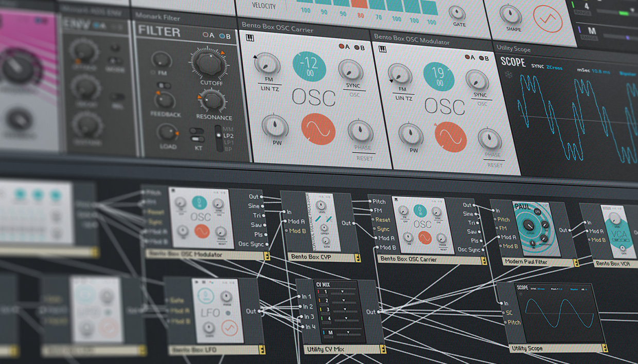This screenshot has height=364, width=638.
Task: Toggle the A selector on the Monark Filter
Action: [x=206, y=34]
